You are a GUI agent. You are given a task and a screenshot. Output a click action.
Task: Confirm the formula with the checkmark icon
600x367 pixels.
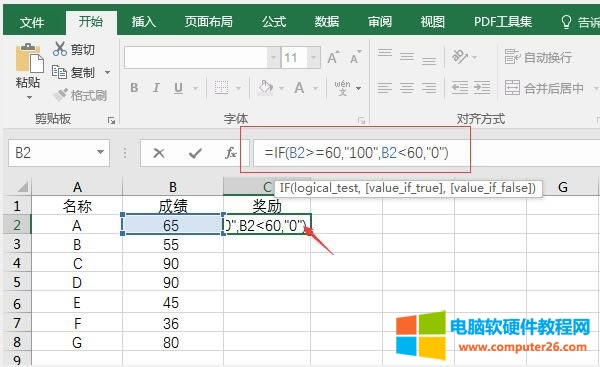tap(195, 153)
